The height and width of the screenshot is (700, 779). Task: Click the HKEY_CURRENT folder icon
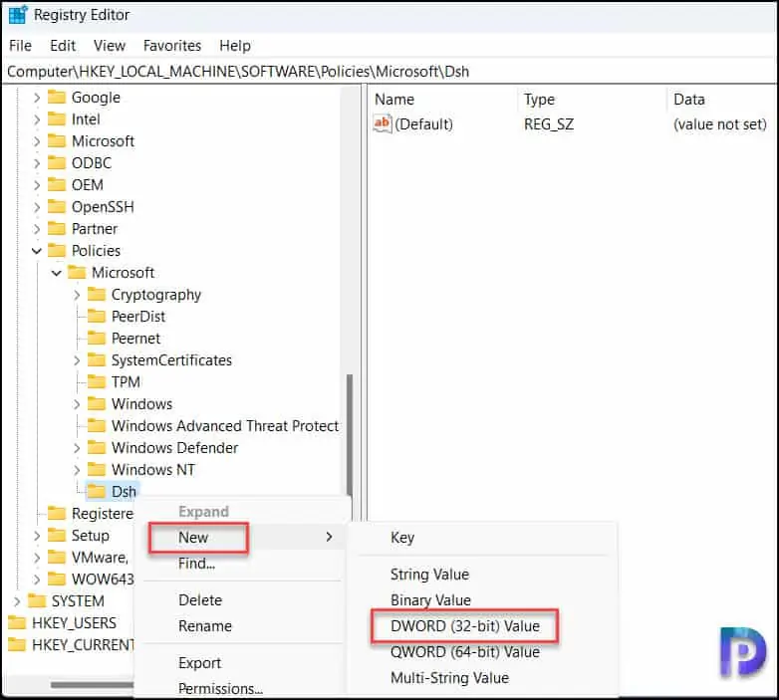(17, 644)
